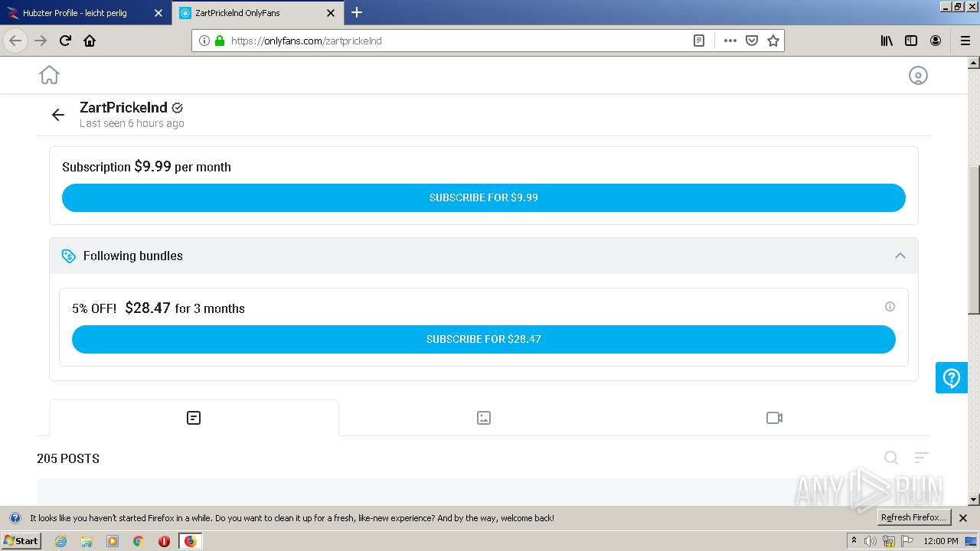Bookmark this page with star
The width and height of the screenshot is (980, 551).
[x=773, y=41]
